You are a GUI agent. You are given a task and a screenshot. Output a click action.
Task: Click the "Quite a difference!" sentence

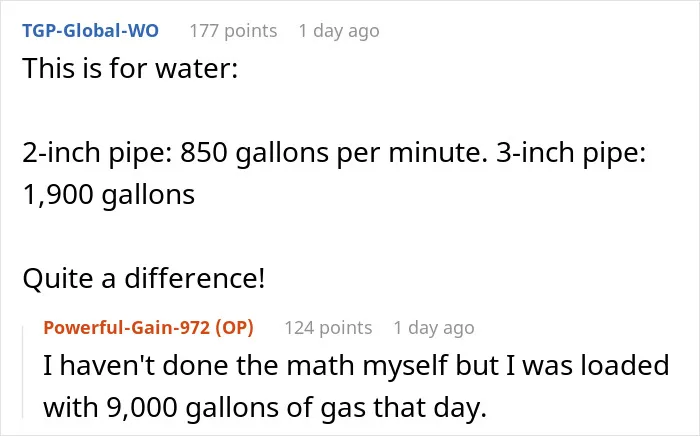(144, 278)
